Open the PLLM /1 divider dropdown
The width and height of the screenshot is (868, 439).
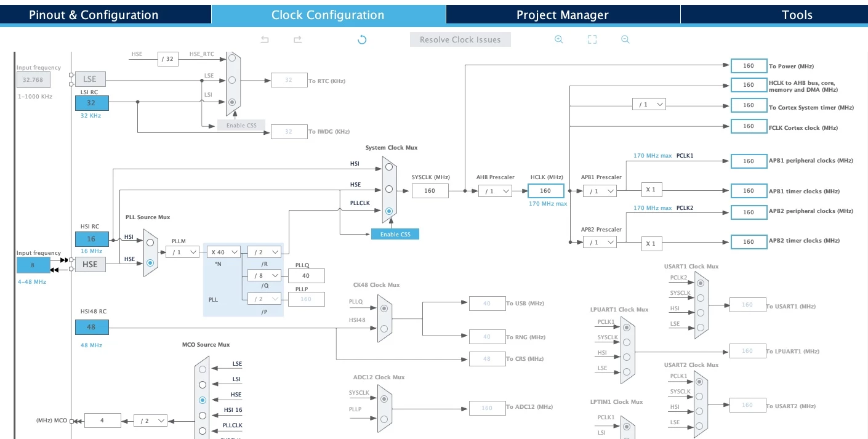point(183,252)
